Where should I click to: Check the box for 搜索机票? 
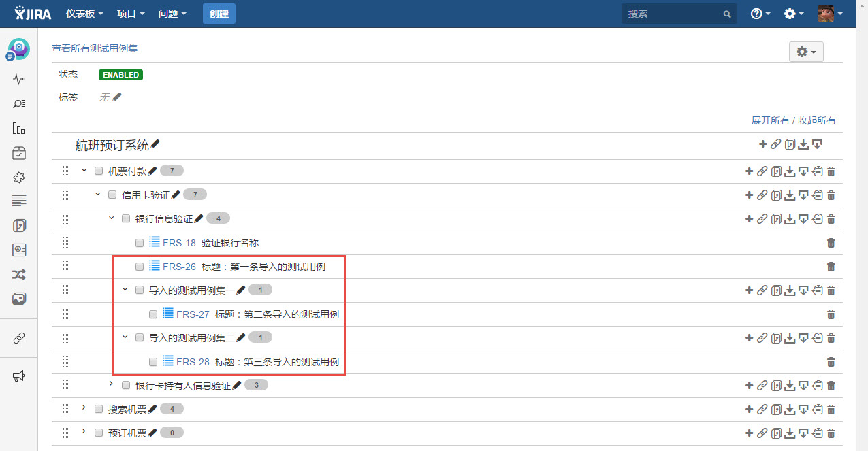click(x=99, y=409)
